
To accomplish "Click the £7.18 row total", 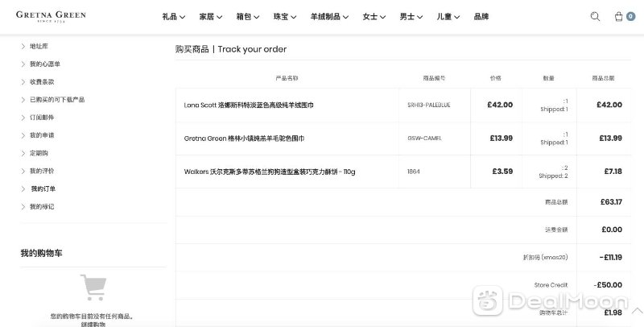I will pyautogui.click(x=613, y=172).
